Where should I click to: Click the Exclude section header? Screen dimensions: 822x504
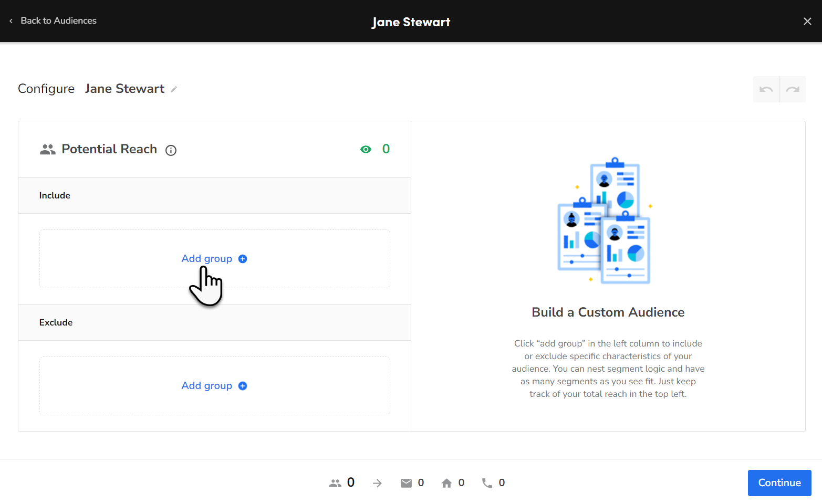pos(56,322)
